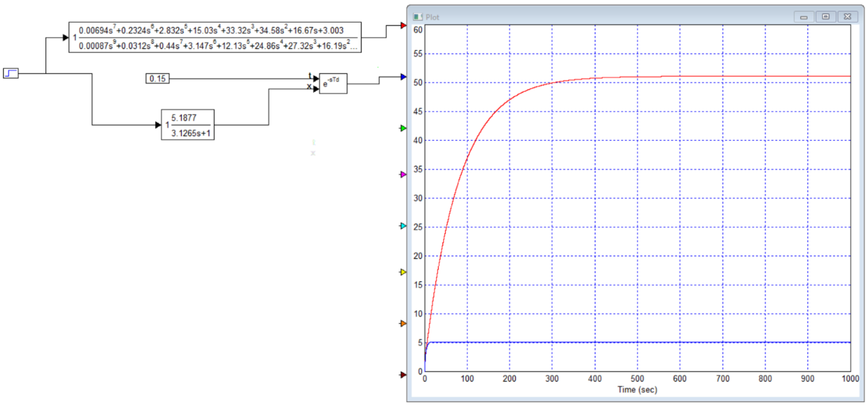Click the orange plot input connector
This screenshot has height=408, width=868.
click(403, 323)
